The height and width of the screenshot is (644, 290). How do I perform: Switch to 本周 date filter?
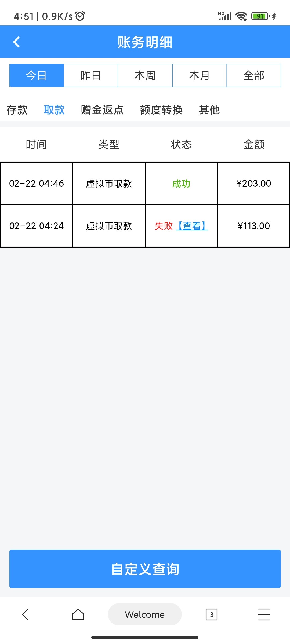coord(145,76)
